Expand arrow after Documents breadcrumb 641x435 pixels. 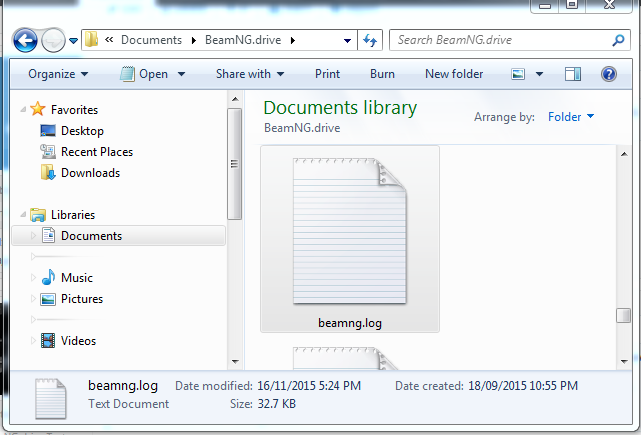click(x=194, y=40)
